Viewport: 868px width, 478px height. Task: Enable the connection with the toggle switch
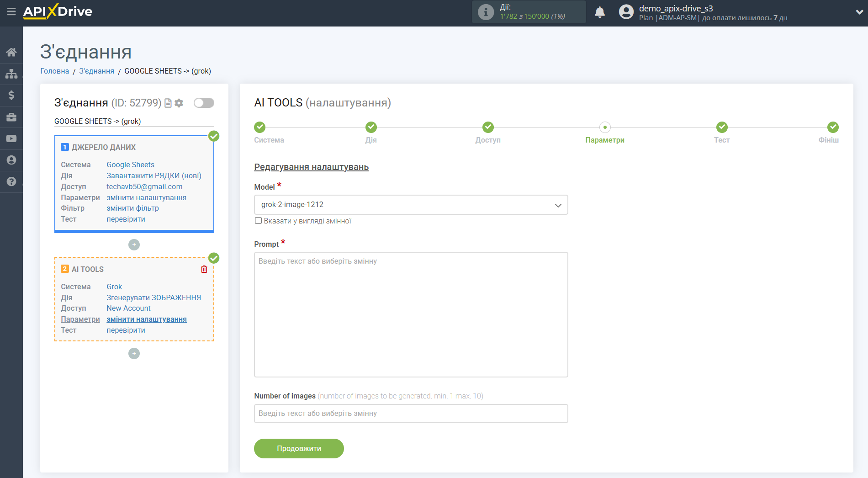(204, 103)
